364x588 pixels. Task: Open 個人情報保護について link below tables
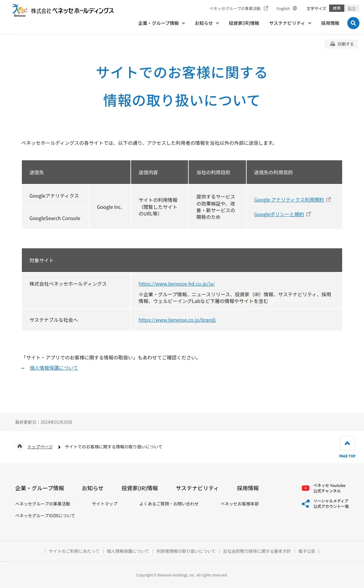point(54,368)
